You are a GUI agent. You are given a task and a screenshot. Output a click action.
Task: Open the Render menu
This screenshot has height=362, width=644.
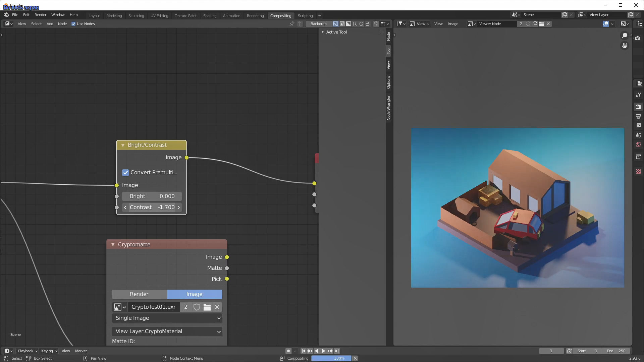click(x=40, y=15)
